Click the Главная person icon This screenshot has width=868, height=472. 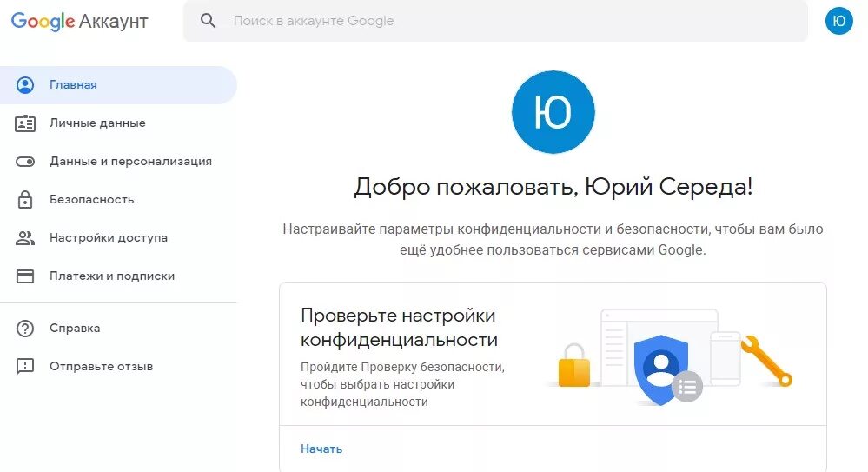click(25, 85)
